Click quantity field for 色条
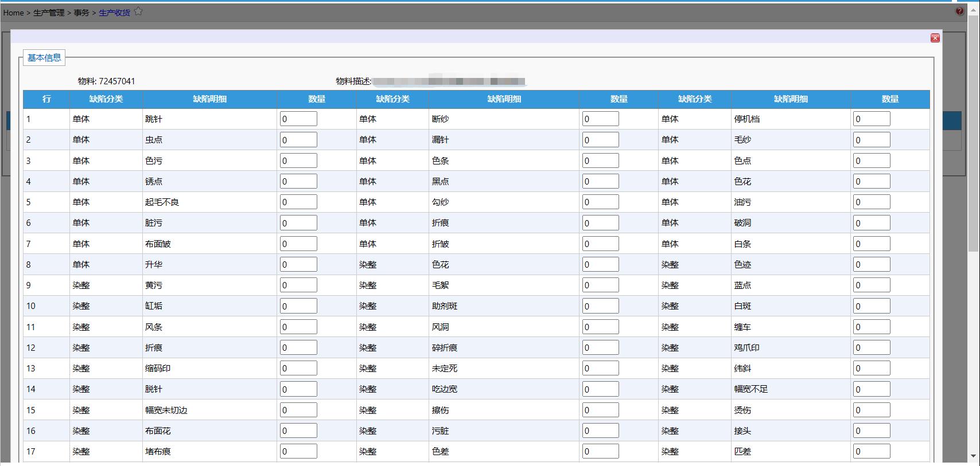 [x=601, y=160]
